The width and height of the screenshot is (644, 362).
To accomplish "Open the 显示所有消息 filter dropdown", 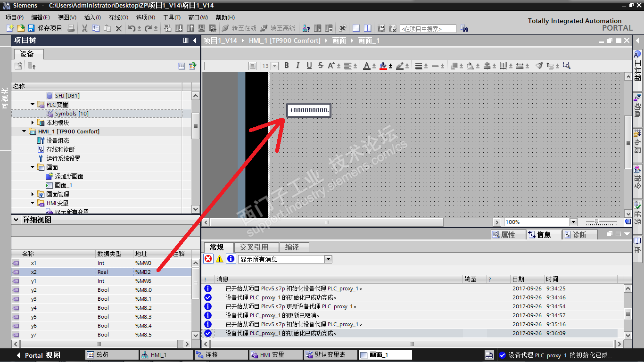I will click(x=328, y=259).
